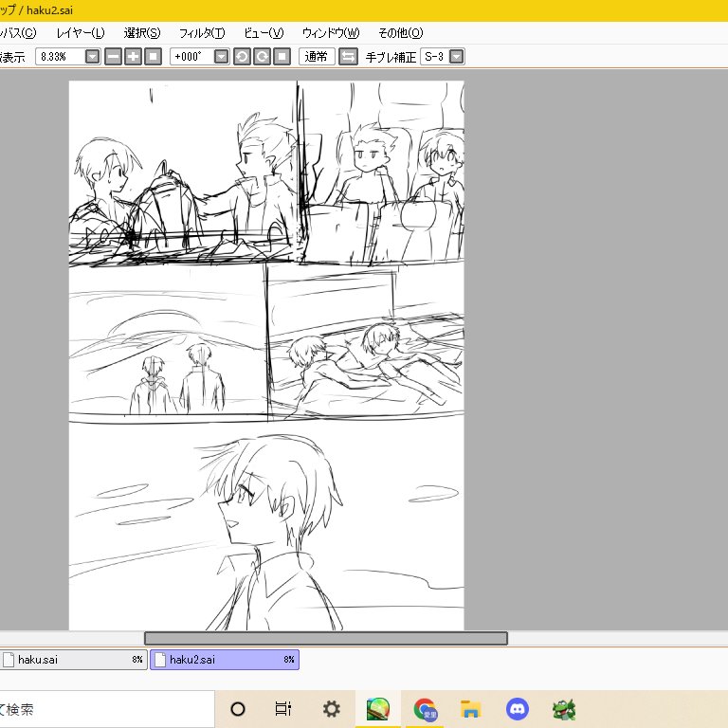Click the +000° rotation angle field
The height and width of the screenshot is (728, 728).
(x=191, y=57)
